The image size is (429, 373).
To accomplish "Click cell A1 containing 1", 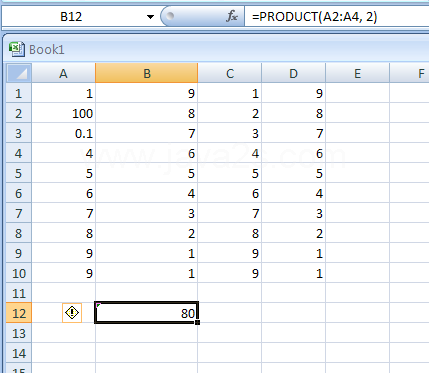I will coord(63,93).
